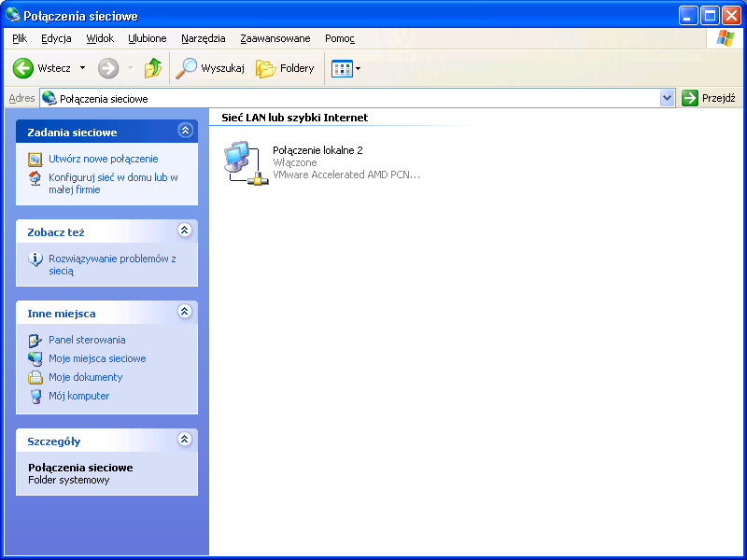Click the Mój komputer icon

(x=35, y=396)
